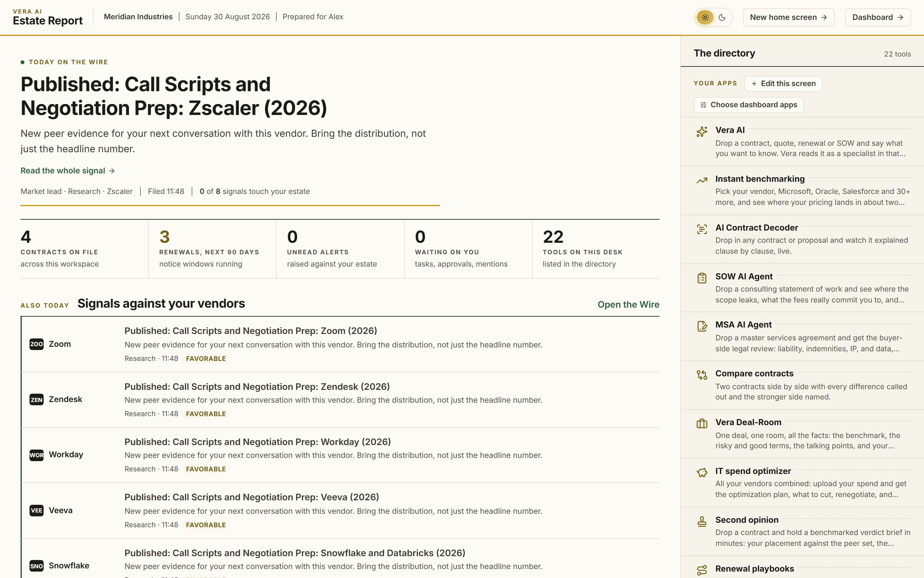The image size is (924, 578).
Task: Click the VEE vendor badge for Veeva
Action: 37,510
